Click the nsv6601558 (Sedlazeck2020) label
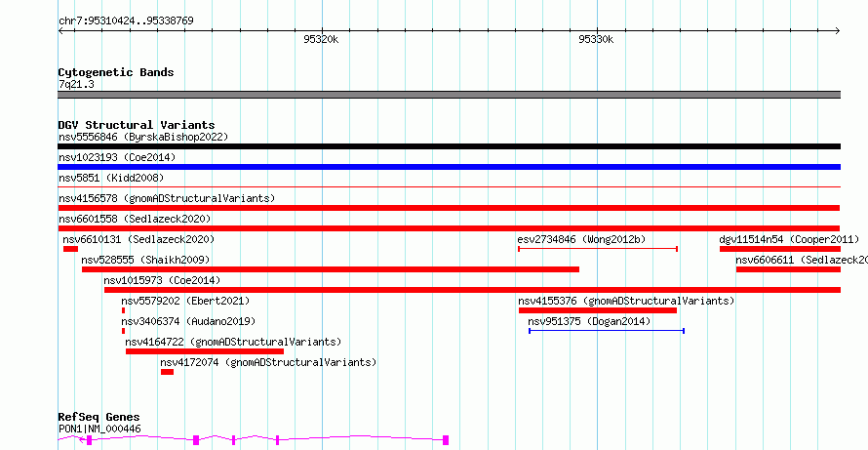Image resolution: width=868 pixels, height=450 pixels. tap(135, 219)
